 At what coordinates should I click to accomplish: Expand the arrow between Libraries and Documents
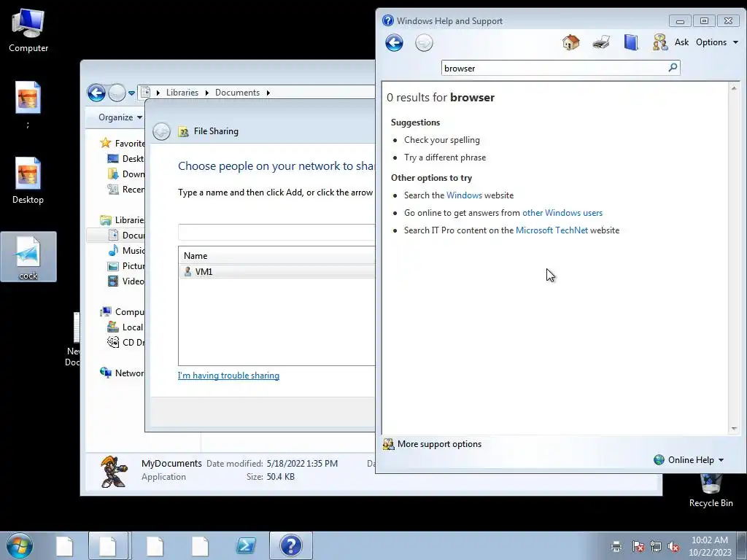pyautogui.click(x=206, y=93)
